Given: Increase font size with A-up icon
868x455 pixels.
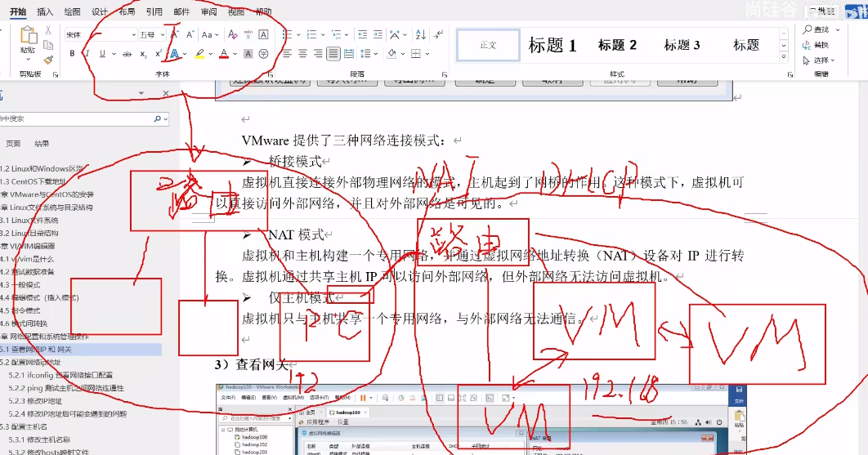Looking at the screenshot, I should 174,34.
